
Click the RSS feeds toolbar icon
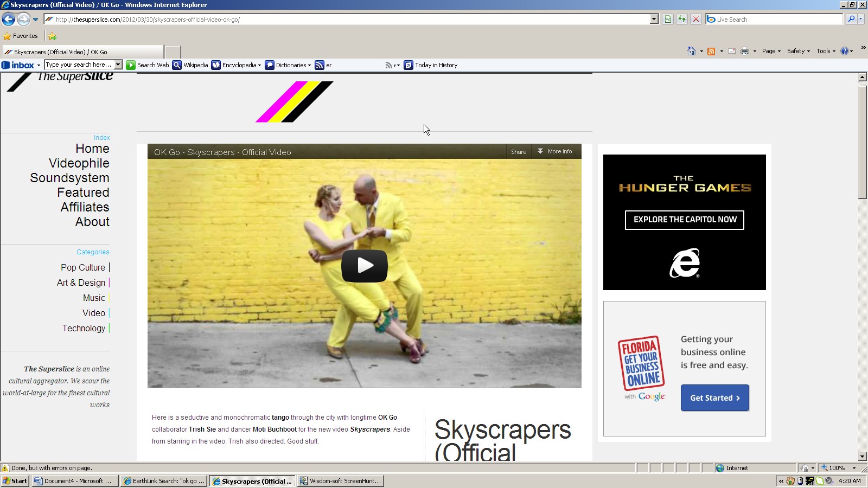pos(711,51)
